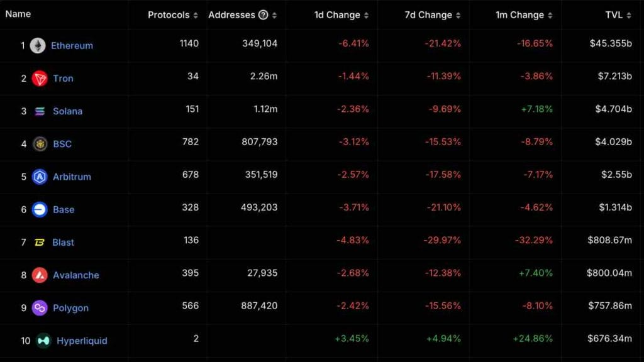
Task: Sort by 1m Change column arrows
Action: 550,15
